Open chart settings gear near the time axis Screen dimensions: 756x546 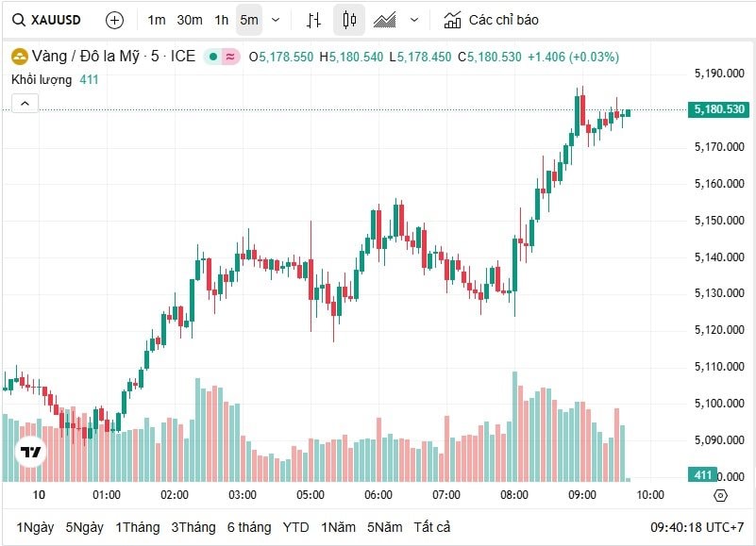pos(720,495)
